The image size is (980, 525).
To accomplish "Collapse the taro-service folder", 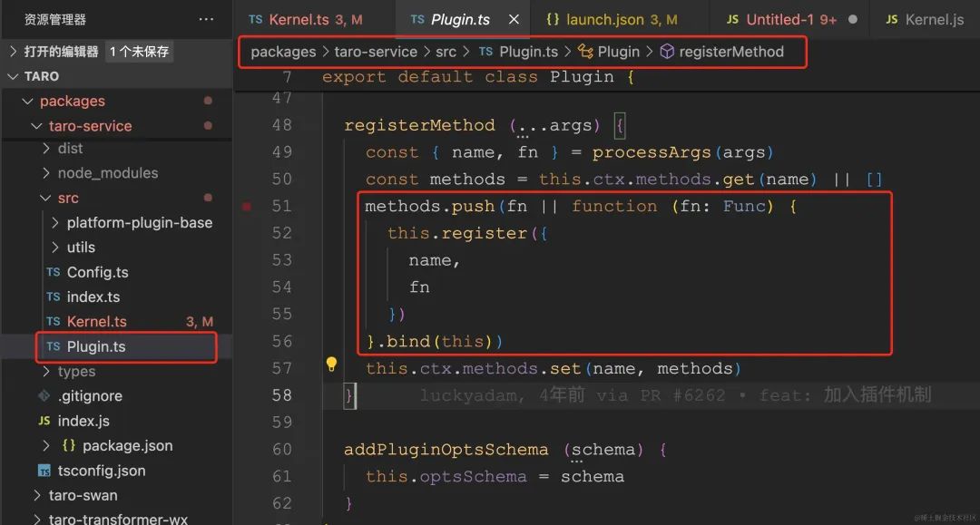I will pyautogui.click(x=37, y=126).
